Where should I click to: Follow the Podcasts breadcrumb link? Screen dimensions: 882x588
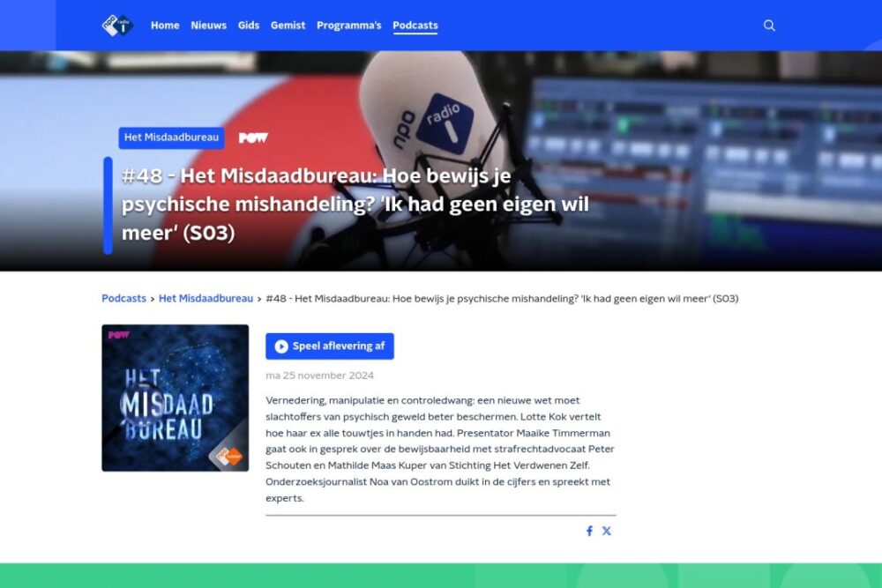(x=123, y=299)
